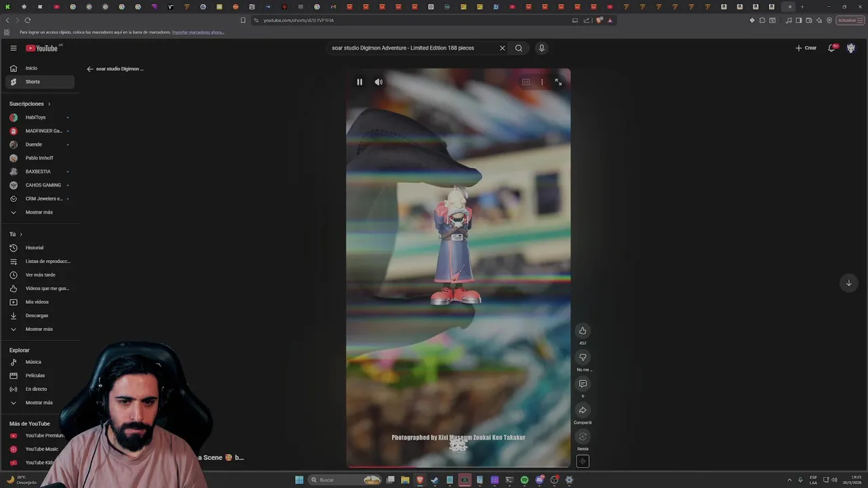868x488 pixels.
Task: Like this Short
Action: [583, 331]
